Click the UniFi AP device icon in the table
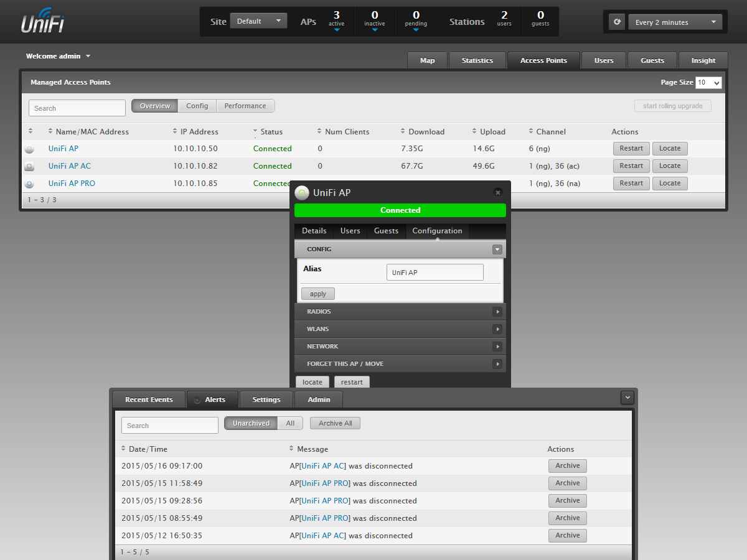 [x=29, y=149]
